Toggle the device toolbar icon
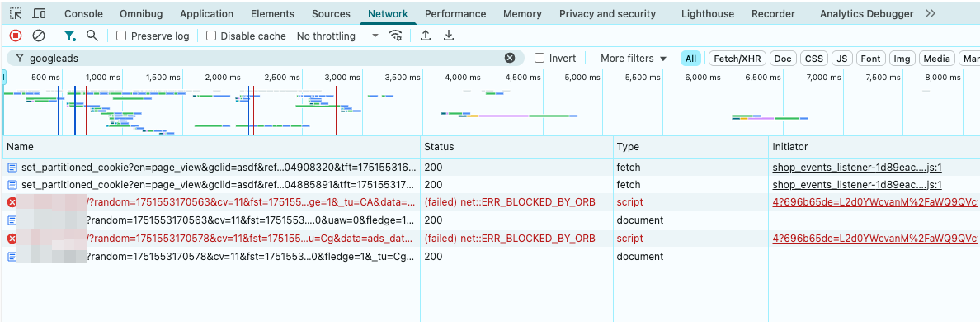980x322 pixels. coord(39,14)
